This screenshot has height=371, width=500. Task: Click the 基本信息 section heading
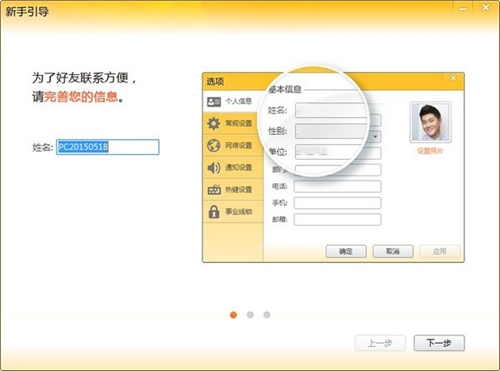point(285,89)
